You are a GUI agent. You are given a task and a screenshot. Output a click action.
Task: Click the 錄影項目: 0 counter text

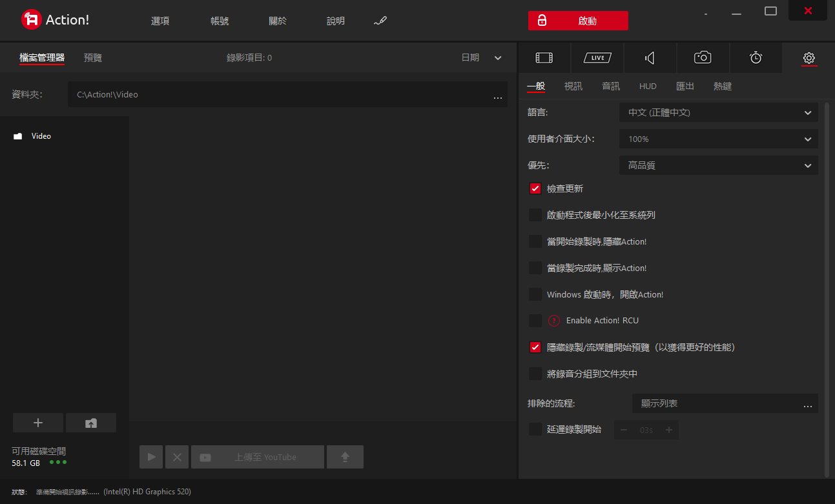249,57
